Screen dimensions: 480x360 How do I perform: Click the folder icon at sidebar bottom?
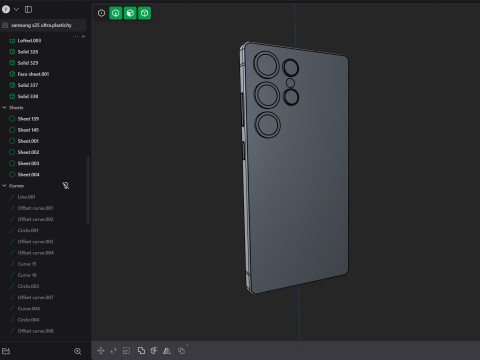(6, 351)
